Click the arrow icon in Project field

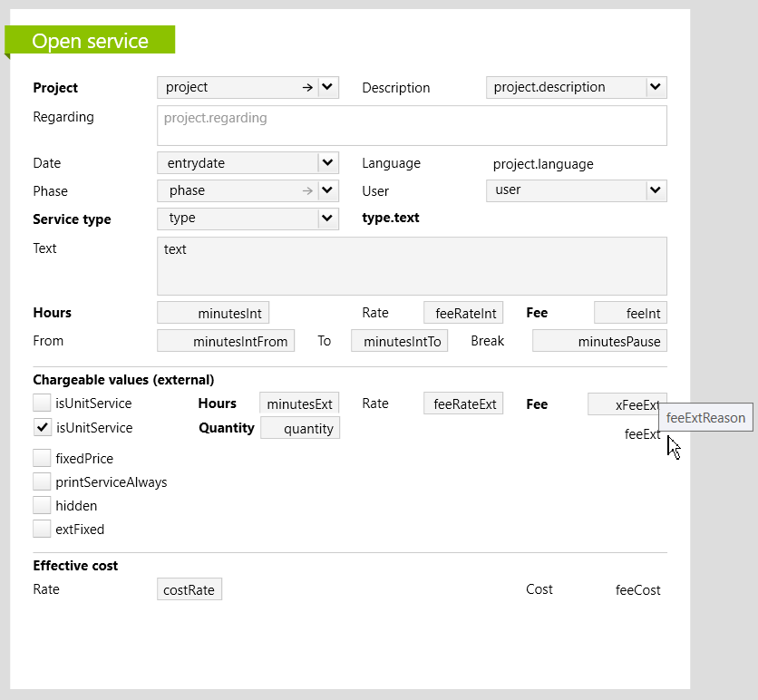coord(307,88)
